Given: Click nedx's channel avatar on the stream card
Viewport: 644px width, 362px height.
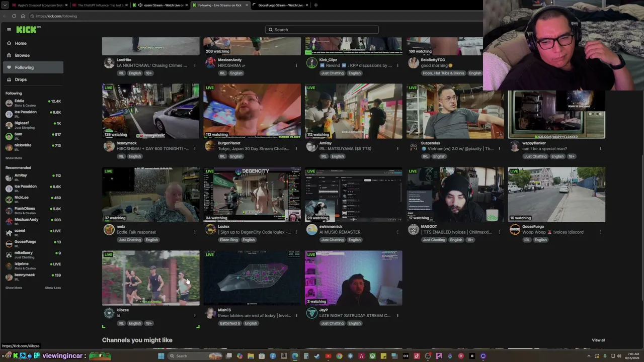Looking at the screenshot, I should [109, 230].
